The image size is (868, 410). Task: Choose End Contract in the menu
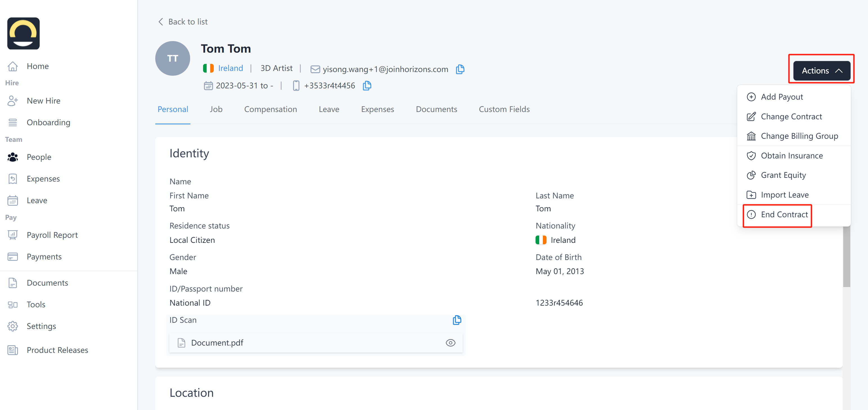pos(784,214)
